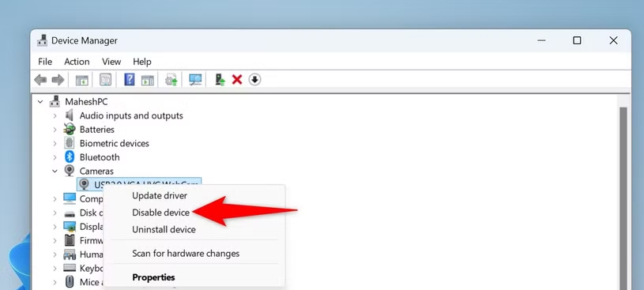
Task: Expand the Firmware category chevron
Action: click(x=55, y=240)
